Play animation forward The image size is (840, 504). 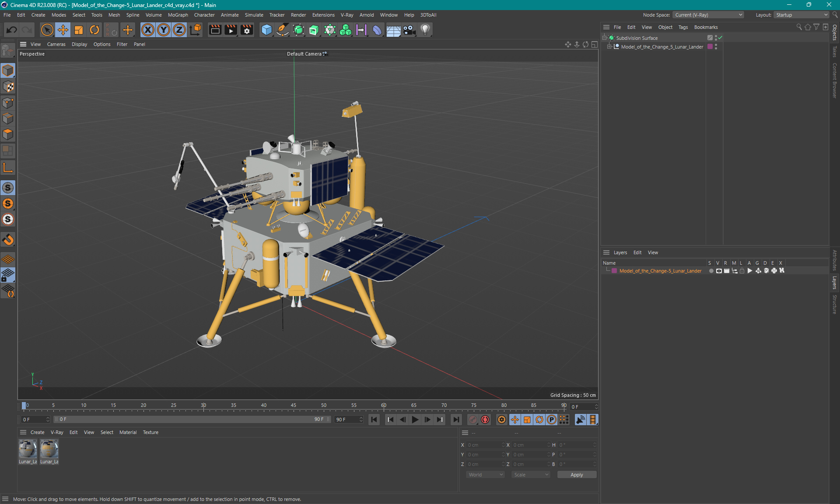415,420
